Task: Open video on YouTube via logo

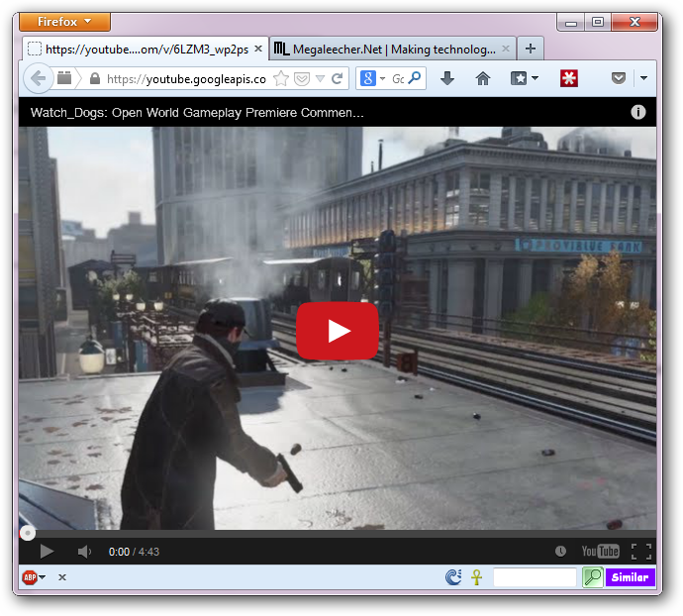Action: (x=600, y=552)
